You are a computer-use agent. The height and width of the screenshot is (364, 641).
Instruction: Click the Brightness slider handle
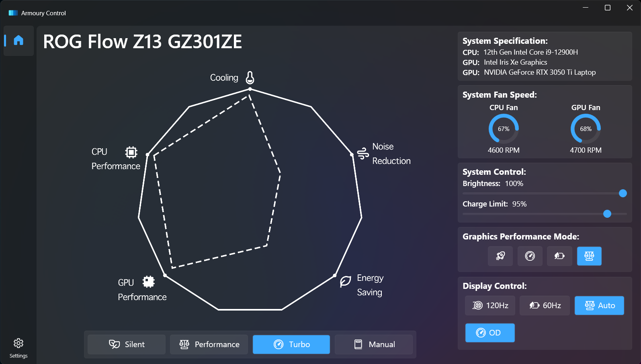point(623,193)
